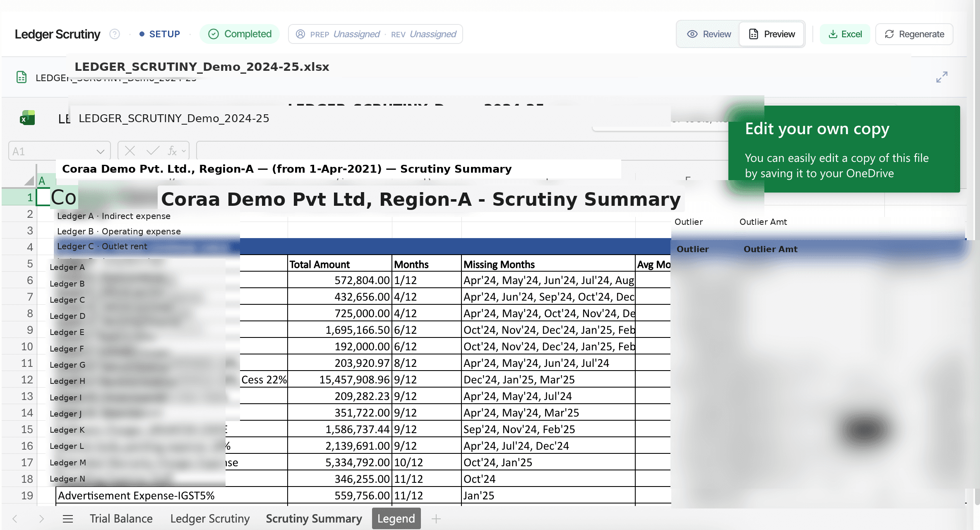The height and width of the screenshot is (530, 980).
Task: Open the Legend sheet tab
Action: [396, 519]
